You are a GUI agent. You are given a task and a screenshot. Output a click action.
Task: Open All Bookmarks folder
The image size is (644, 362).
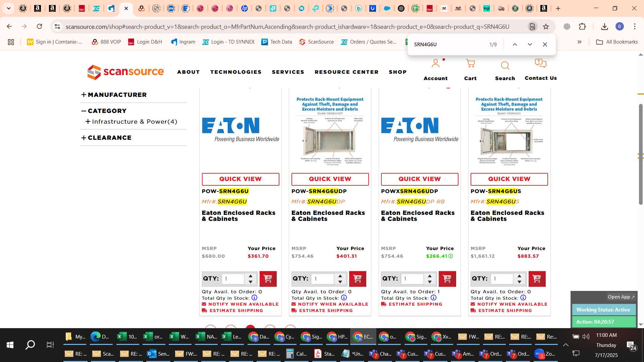[x=617, y=42]
